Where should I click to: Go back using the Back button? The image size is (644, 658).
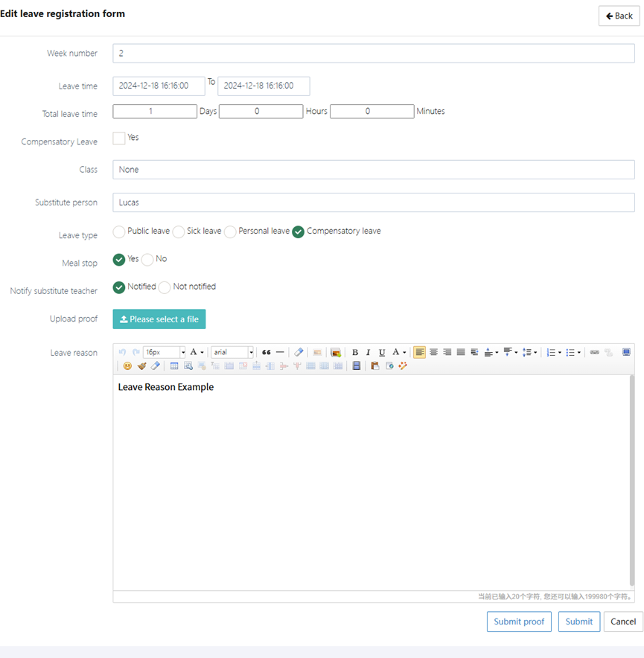click(619, 16)
